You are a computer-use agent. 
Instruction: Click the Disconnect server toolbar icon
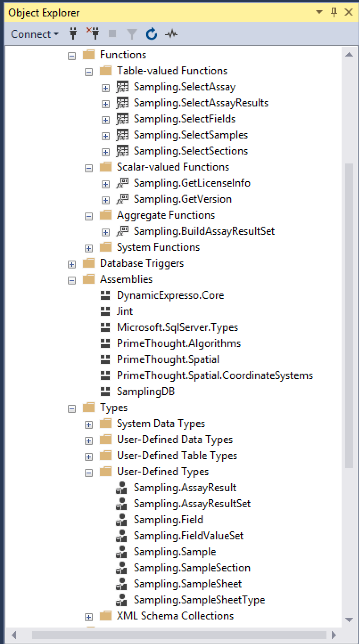click(x=92, y=34)
